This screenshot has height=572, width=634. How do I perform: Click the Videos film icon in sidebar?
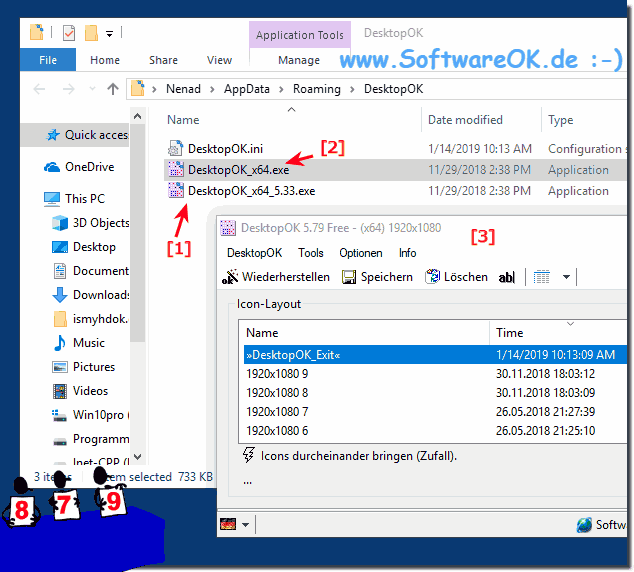point(60,391)
